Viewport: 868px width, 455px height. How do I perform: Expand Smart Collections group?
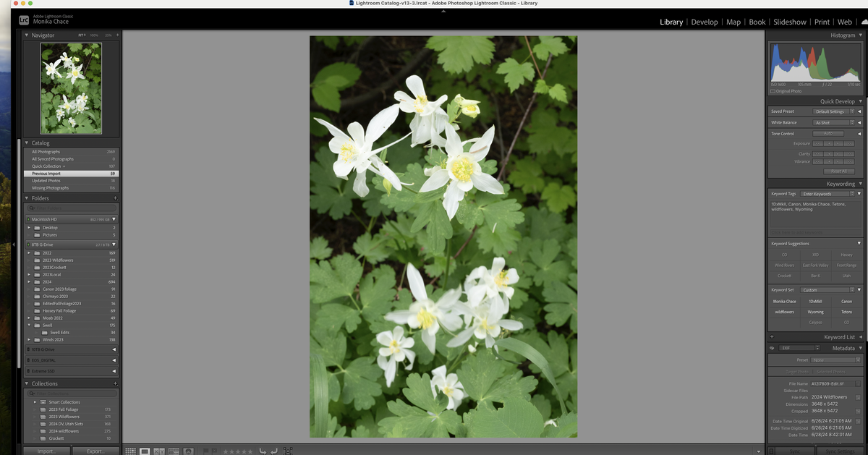35,402
